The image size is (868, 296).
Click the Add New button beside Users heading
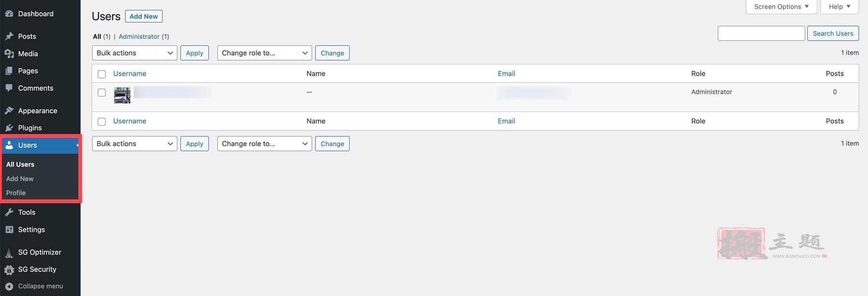144,16
